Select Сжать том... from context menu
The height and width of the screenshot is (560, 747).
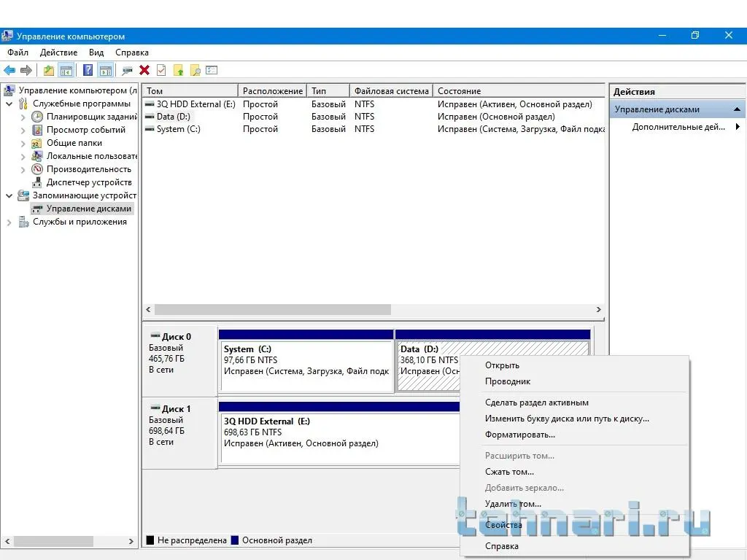pos(509,472)
